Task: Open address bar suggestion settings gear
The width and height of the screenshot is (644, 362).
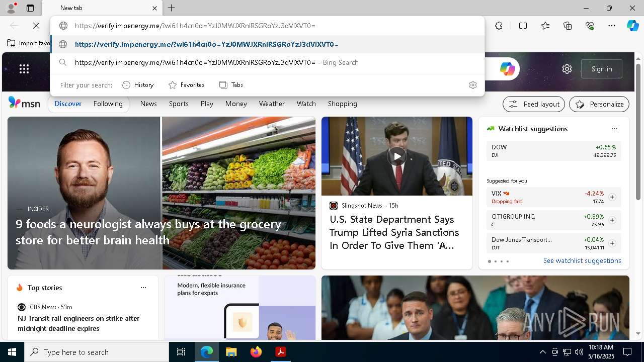Action: pyautogui.click(x=472, y=85)
